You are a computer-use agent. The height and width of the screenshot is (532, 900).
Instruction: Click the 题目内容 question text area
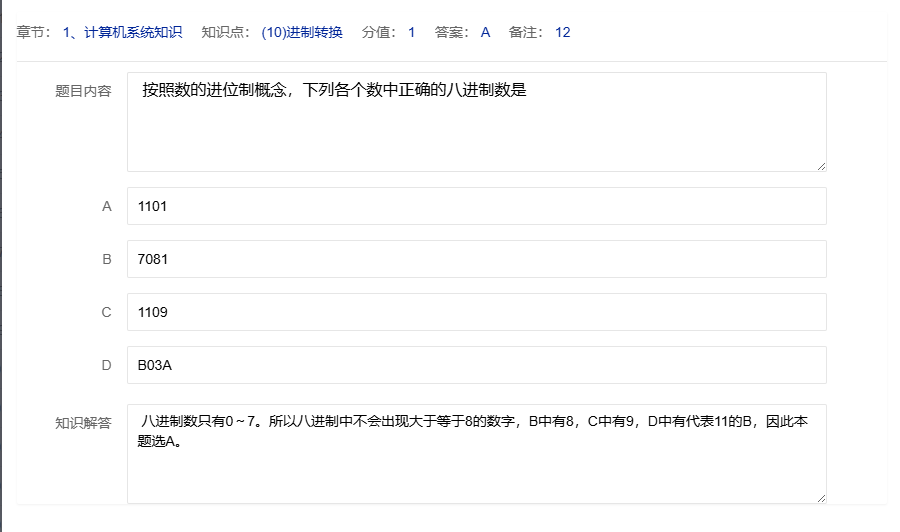click(476, 121)
